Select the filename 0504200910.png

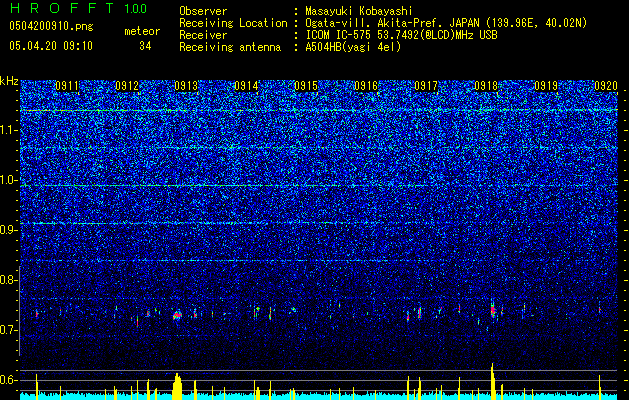pos(51,27)
